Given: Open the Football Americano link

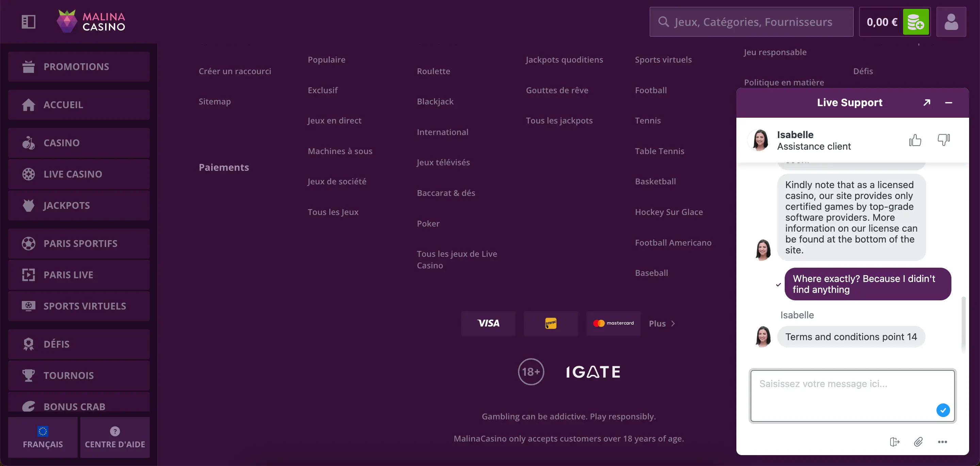Looking at the screenshot, I should (x=673, y=242).
